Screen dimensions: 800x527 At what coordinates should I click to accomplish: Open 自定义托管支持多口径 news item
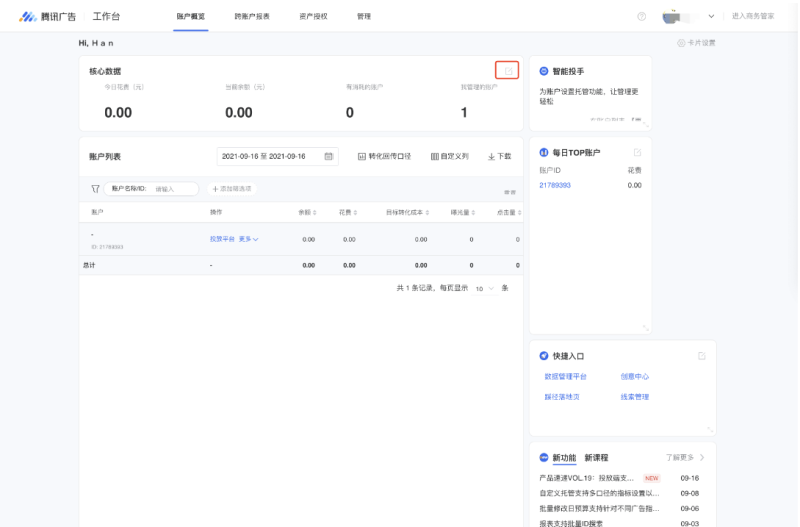click(599, 493)
